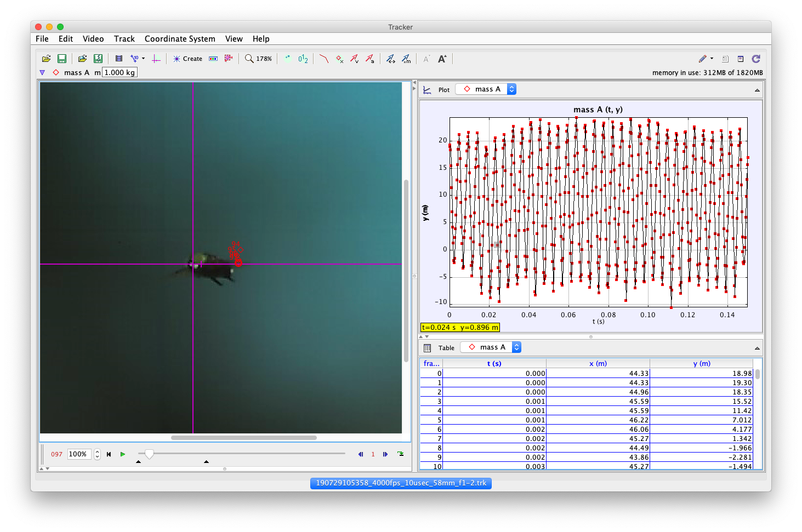
Task: Click the increase font size icon
Action: coord(442,59)
